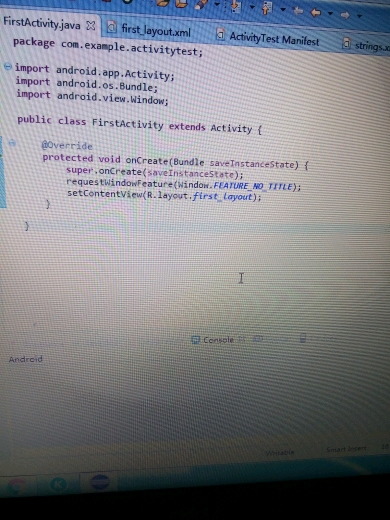This screenshot has width=390, height=520.
Task: Click the pencil toolbar icon
Action: pos(201,4)
